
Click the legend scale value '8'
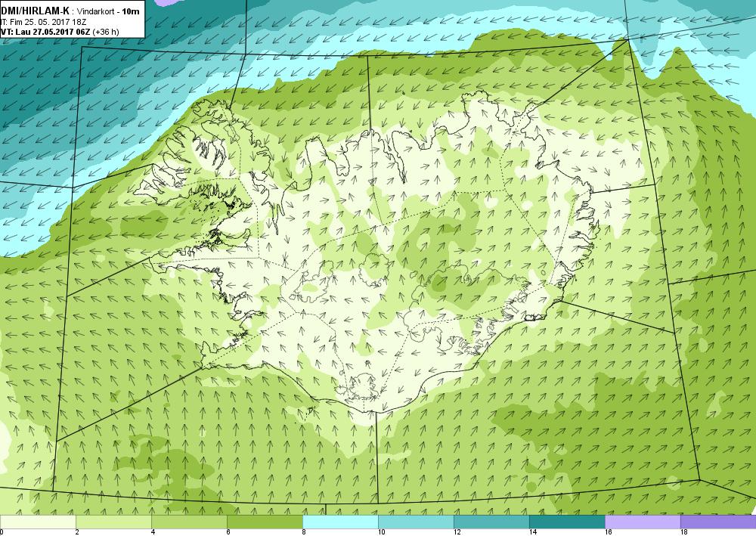pos(304,532)
